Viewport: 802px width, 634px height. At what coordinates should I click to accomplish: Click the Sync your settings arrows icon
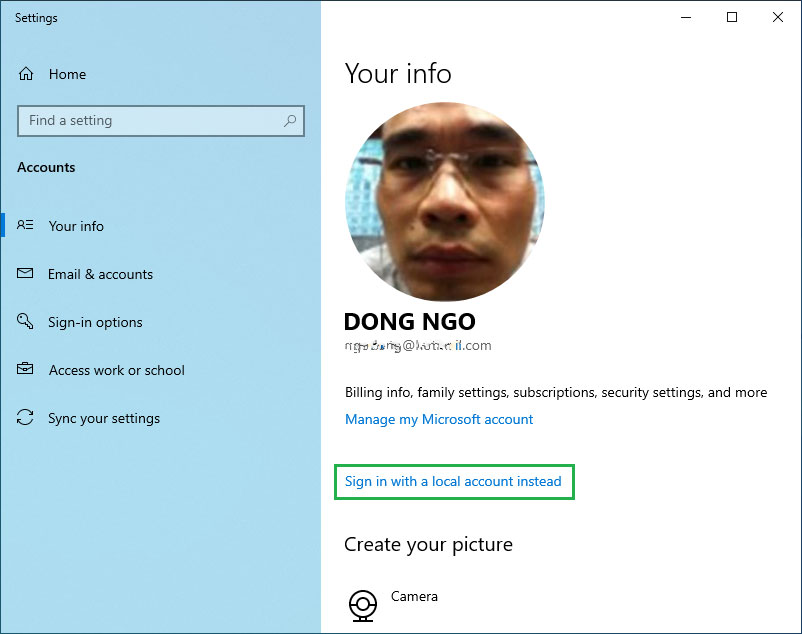[x=26, y=418]
